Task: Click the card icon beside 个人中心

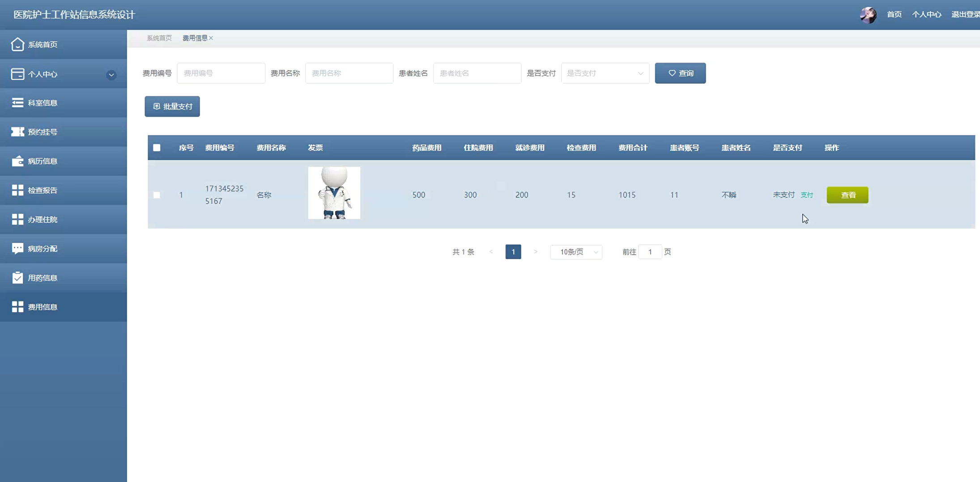Action: (x=17, y=74)
